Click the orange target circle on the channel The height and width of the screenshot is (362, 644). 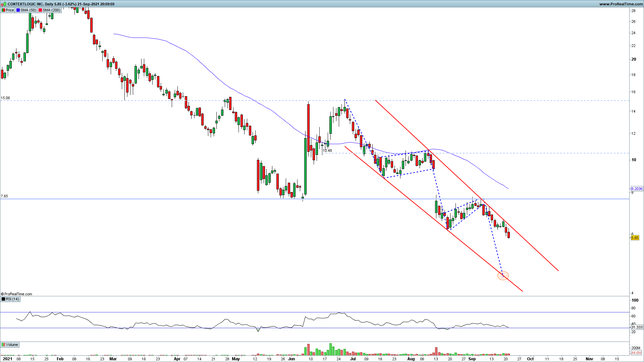coord(503,276)
